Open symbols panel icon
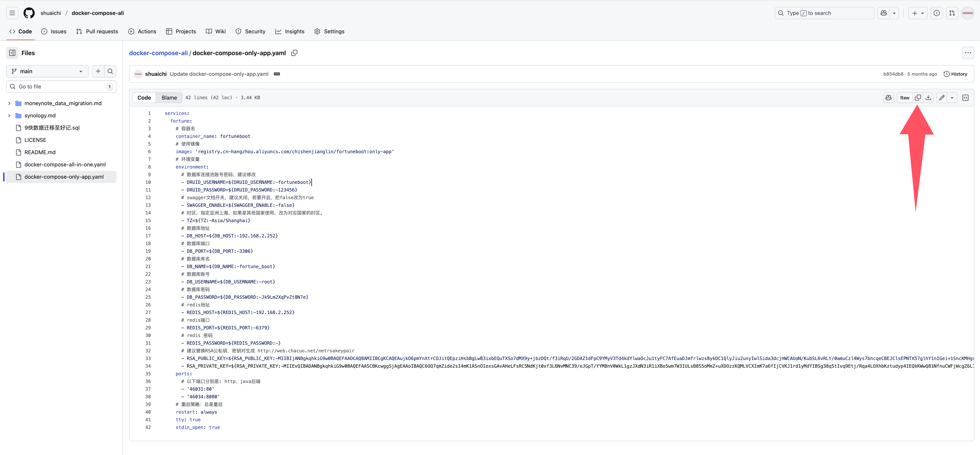 tap(965, 98)
